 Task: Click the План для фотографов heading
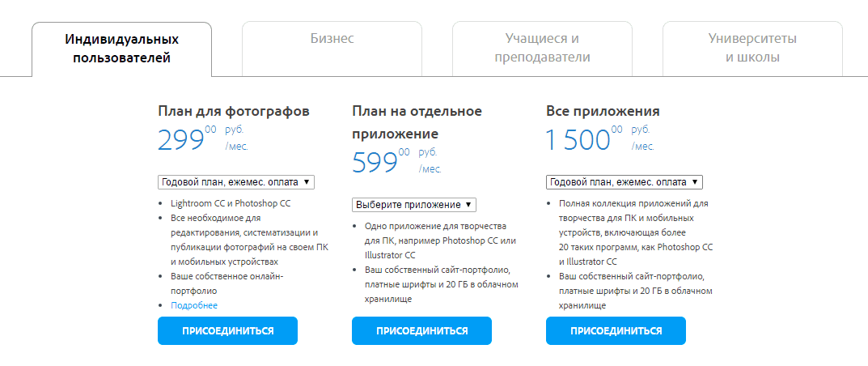click(x=233, y=111)
